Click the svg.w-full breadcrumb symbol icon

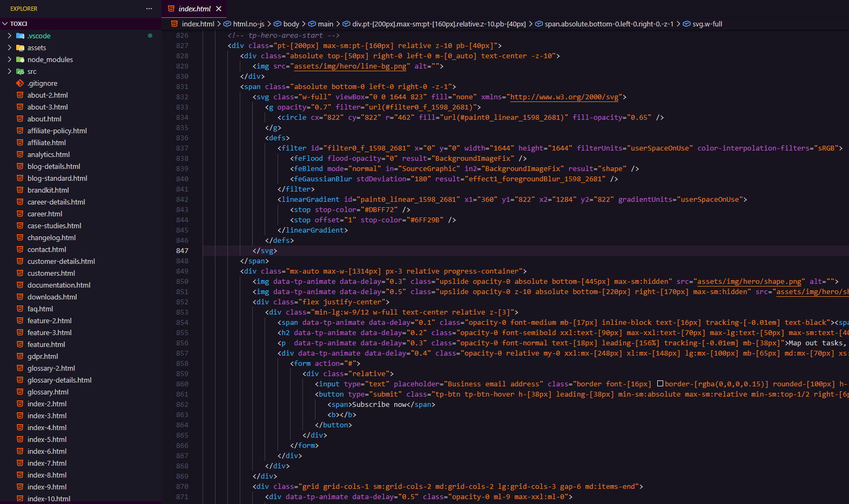[686, 24]
